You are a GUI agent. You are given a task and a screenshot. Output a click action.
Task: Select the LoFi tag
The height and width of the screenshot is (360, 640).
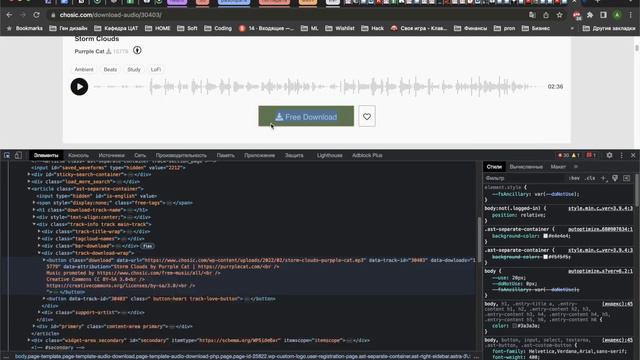pos(156,69)
